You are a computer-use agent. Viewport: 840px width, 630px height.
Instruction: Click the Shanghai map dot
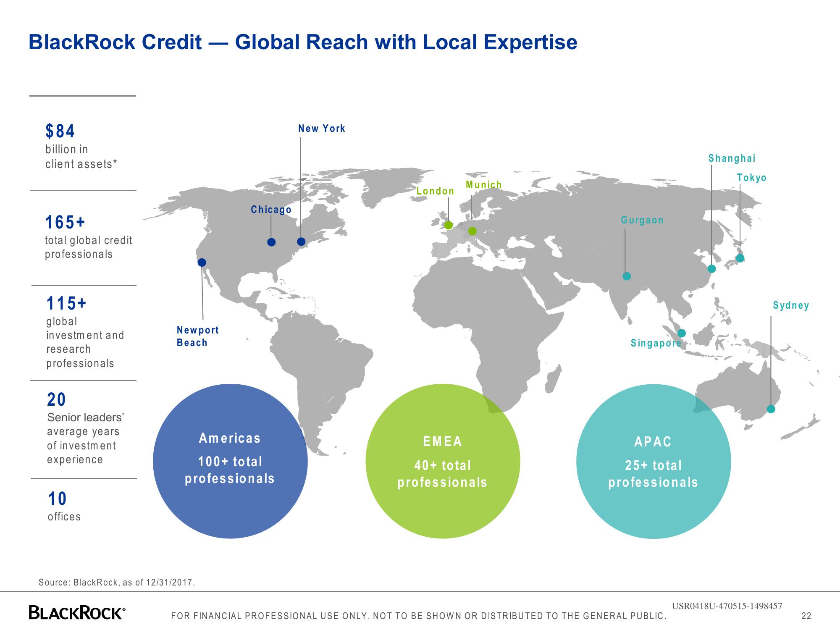[x=712, y=269]
